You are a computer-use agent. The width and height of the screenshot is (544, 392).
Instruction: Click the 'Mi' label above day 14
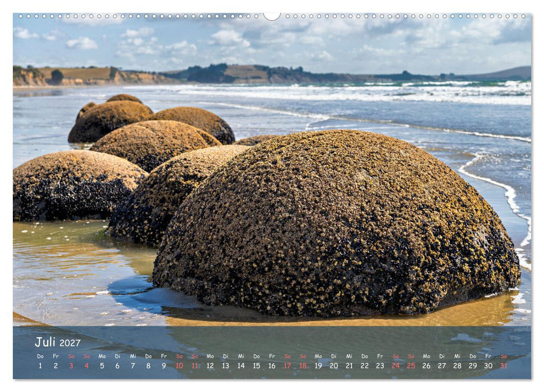[x=241, y=356]
